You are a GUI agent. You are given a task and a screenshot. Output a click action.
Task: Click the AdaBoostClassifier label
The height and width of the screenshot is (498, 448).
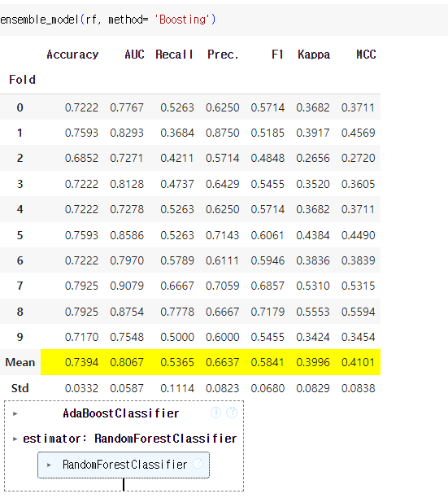[x=121, y=413]
